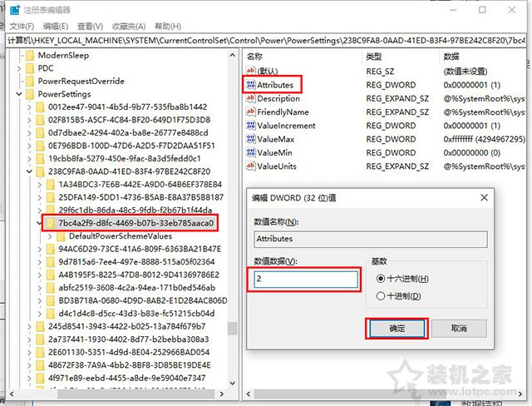Viewport: 532px width, 406px height.
Task: Select the Attributes value name
Action: point(275,85)
